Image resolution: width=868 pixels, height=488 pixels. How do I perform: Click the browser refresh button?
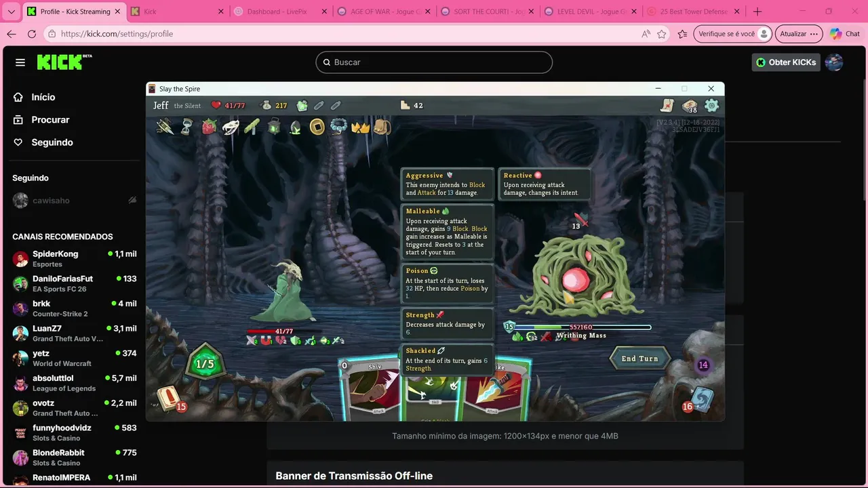32,34
